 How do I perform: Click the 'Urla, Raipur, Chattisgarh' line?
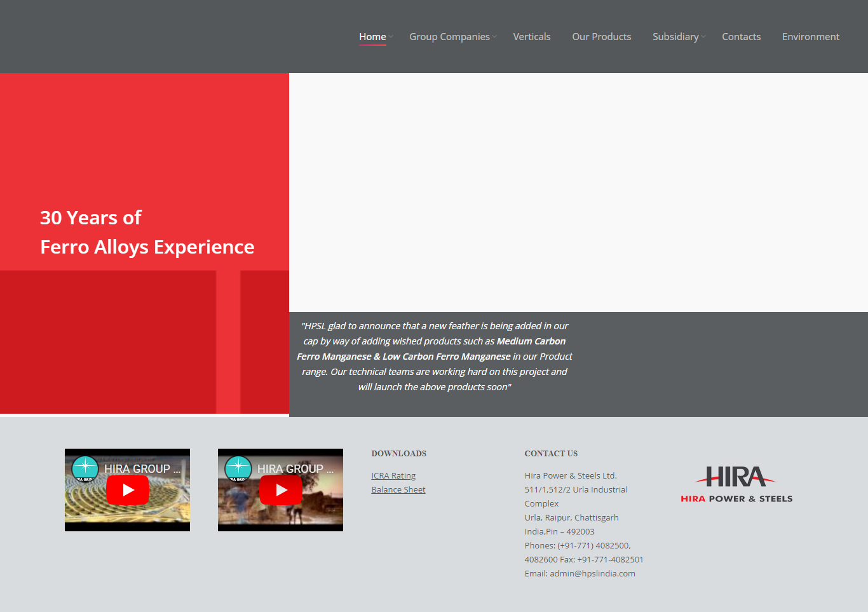click(x=572, y=517)
